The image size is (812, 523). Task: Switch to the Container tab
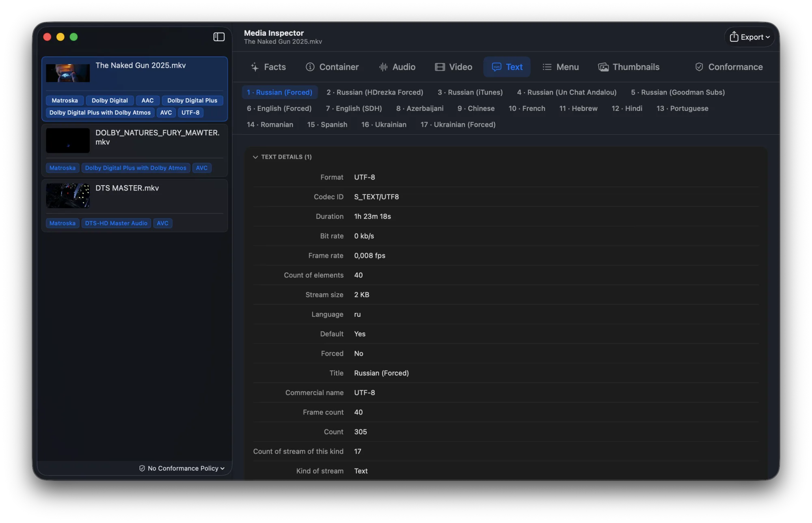click(x=332, y=67)
